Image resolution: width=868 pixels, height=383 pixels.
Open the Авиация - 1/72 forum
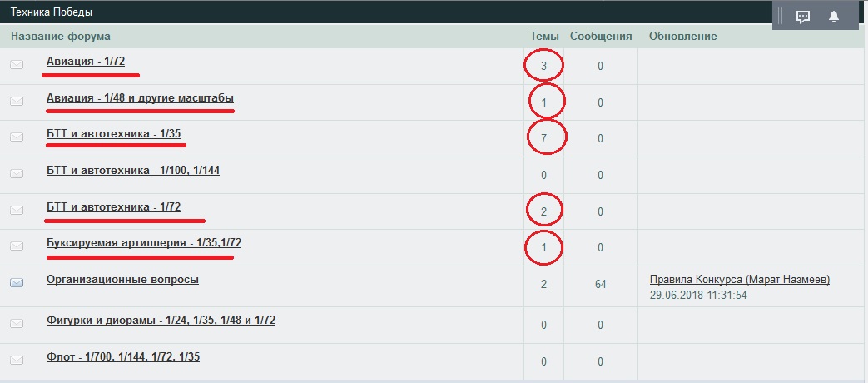coord(86,61)
